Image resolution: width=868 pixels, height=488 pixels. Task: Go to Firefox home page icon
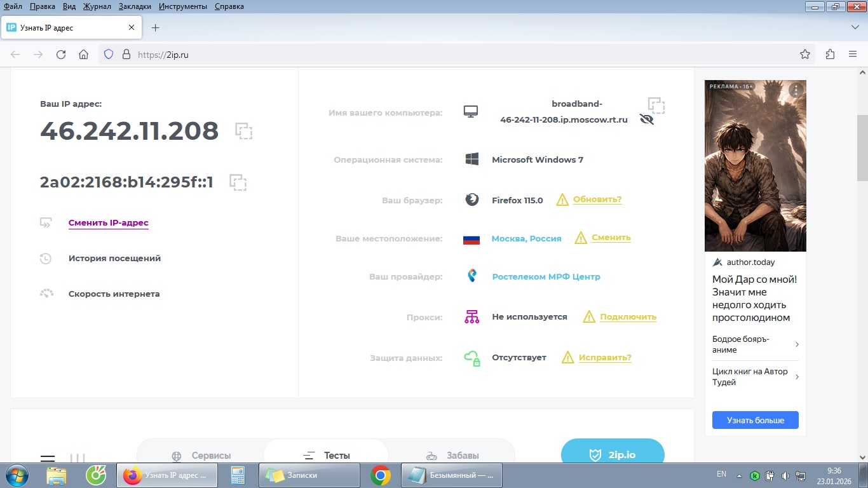point(83,55)
